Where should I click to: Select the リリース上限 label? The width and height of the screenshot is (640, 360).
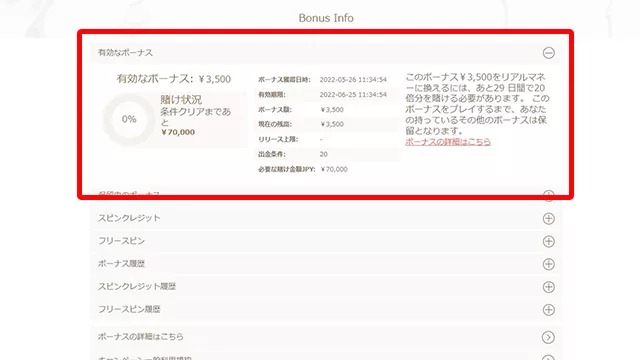tap(278, 139)
